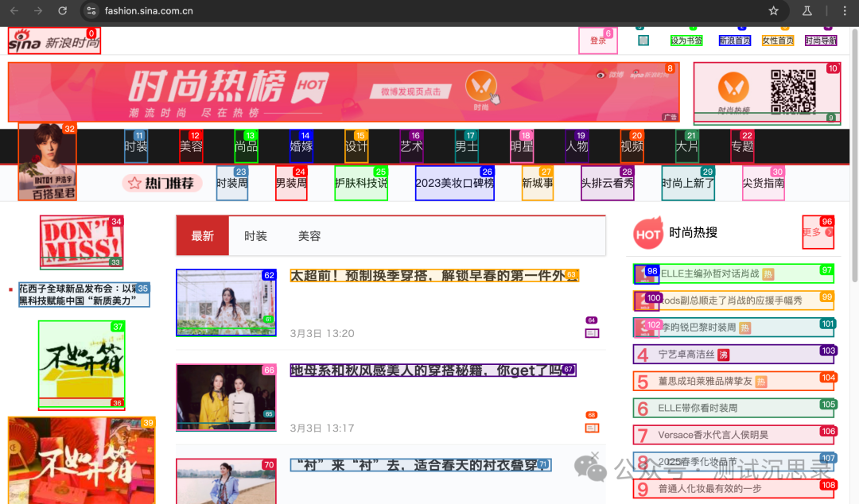Click the arrow icon next to 更多
This screenshot has width=859, height=504.
click(x=829, y=232)
